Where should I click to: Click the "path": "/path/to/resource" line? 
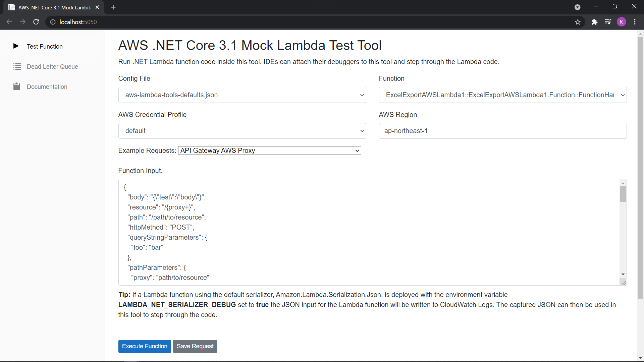(x=166, y=217)
